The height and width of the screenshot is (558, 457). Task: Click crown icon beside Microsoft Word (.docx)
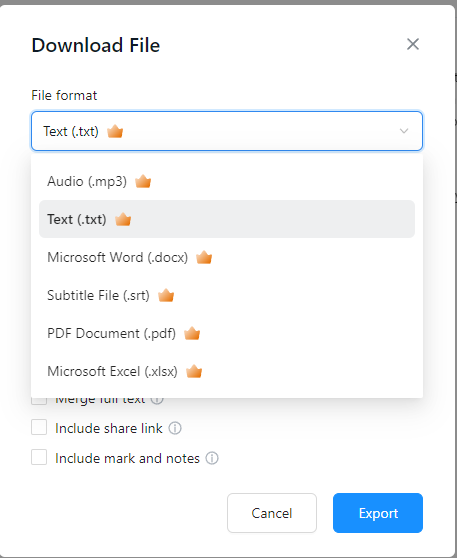point(204,257)
